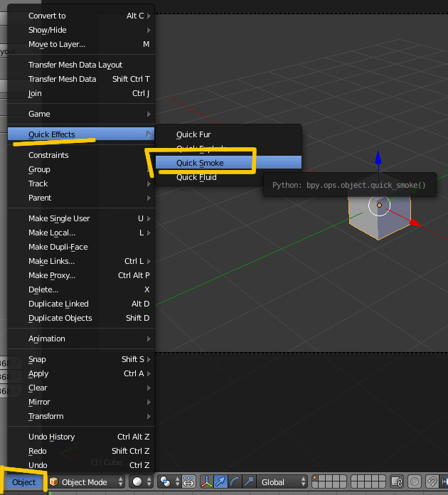Click the Object menu in header

23,482
